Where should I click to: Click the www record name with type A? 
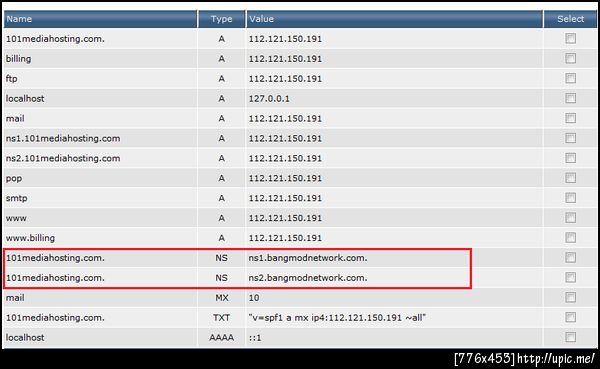(x=16, y=219)
